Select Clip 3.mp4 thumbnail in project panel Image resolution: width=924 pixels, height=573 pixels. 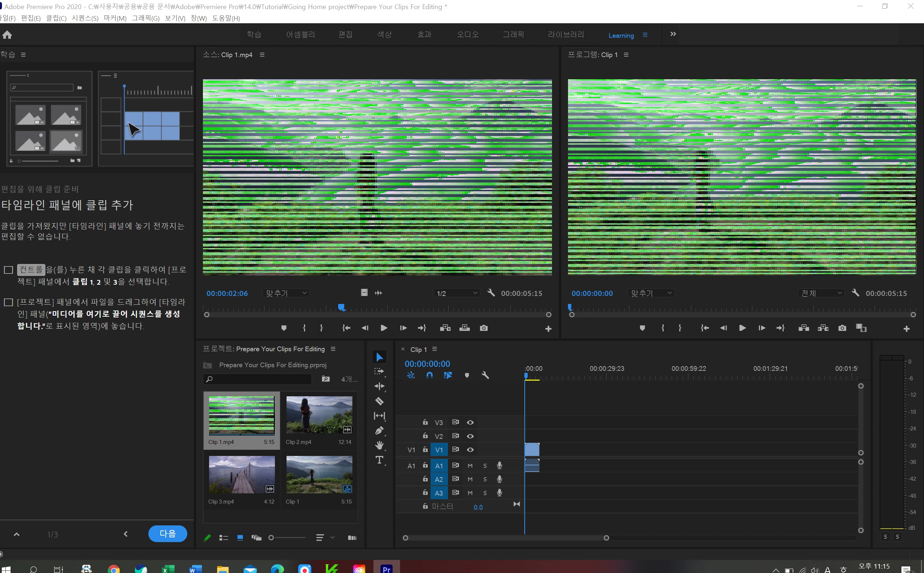[242, 474]
